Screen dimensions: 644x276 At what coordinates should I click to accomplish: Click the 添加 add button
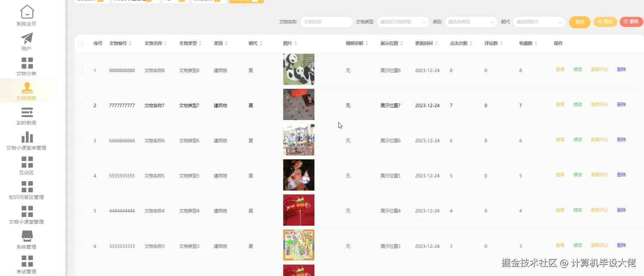605,22
